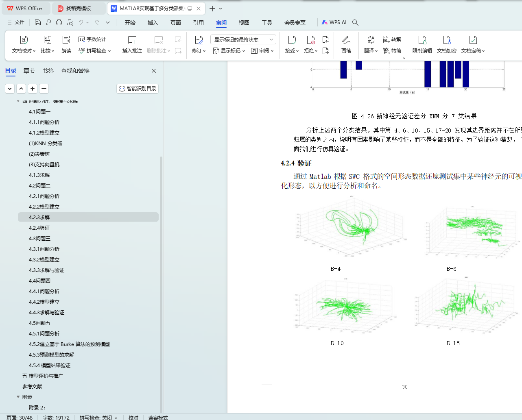Go to 参考文献 in the outline
This screenshot has height=420, width=522.
point(32,387)
